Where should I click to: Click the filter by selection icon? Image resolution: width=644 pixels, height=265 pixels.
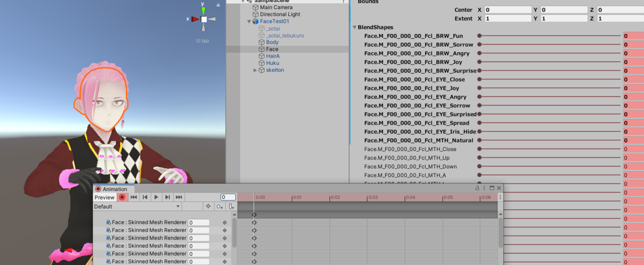coord(208,206)
